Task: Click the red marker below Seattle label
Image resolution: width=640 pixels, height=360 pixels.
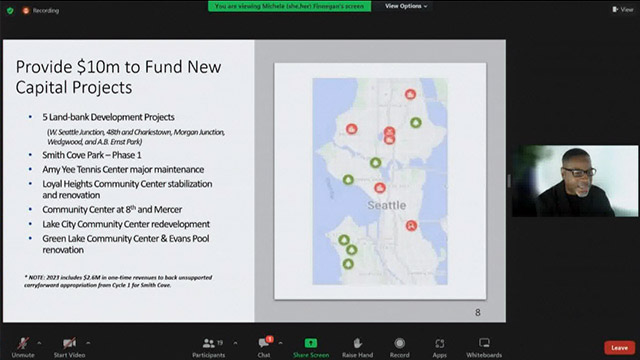Action: [x=411, y=226]
